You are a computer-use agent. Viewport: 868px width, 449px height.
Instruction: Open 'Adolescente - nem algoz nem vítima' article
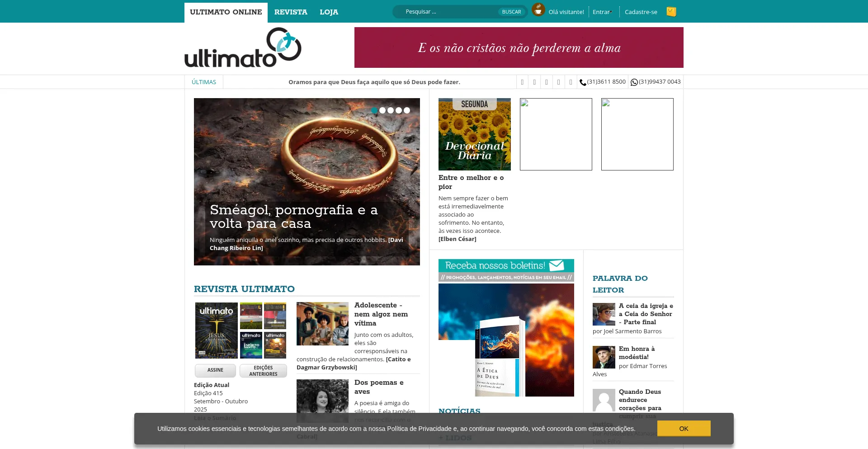[x=381, y=314]
